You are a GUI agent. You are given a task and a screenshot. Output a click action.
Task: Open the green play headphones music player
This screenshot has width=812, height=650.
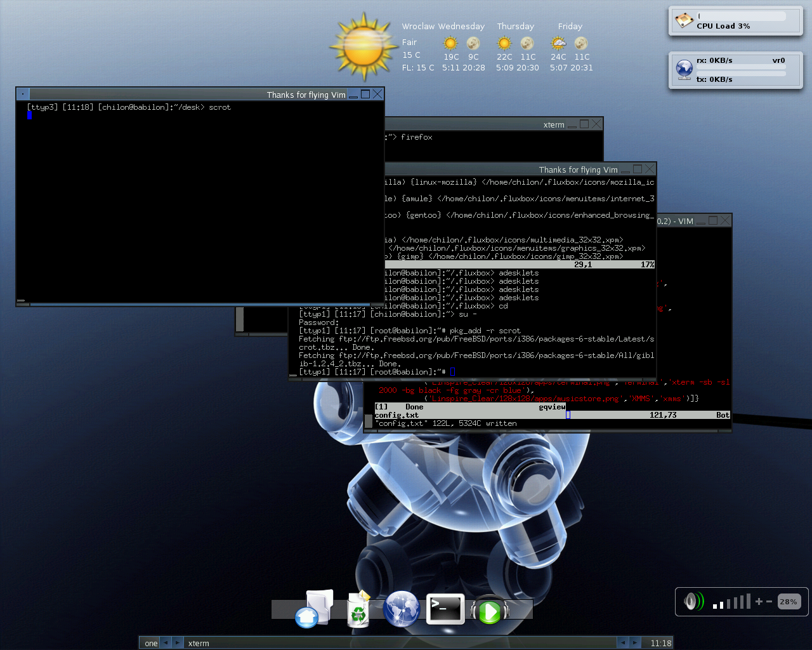[x=489, y=611]
